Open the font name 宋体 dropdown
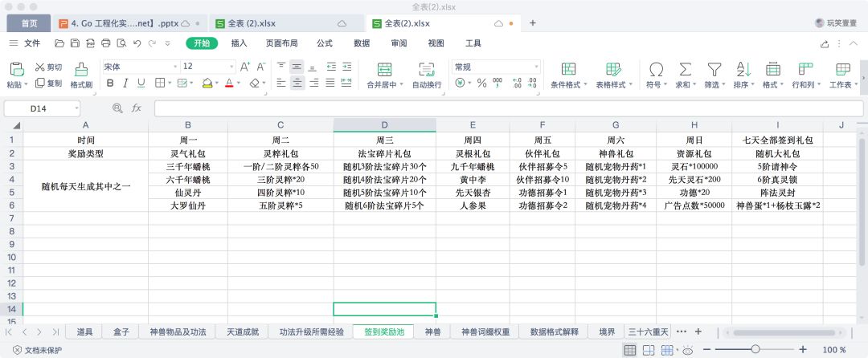This screenshot has width=868, height=358. coord(175,67)
